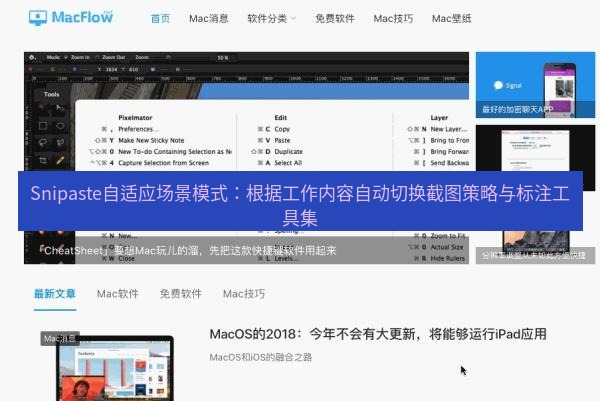Open the Mac壁纸 nav item
Viewport: 600px width, 401px height.
coord(452,18)
